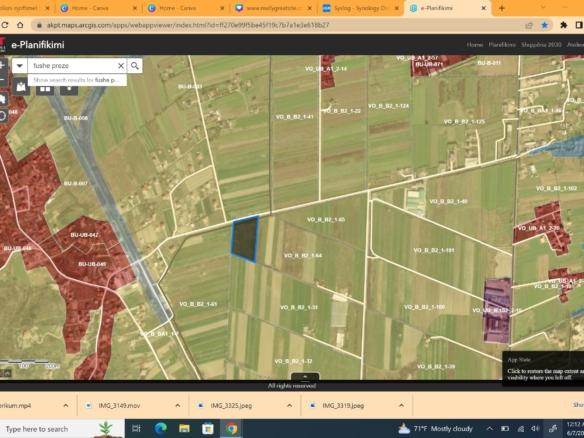584x438 pixels.
Task: Zoom in on the map
Action: pyautogui.click(x=2, y=65)
